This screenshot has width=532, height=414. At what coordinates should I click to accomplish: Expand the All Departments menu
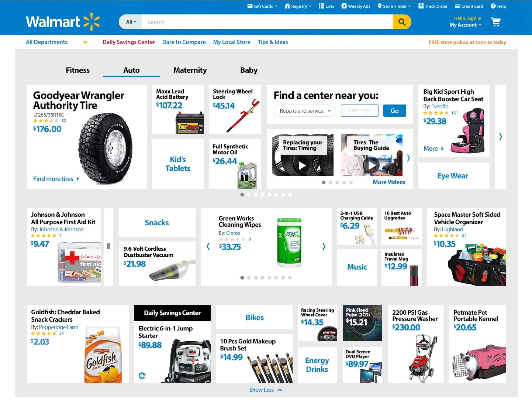[x=57, y=42]
